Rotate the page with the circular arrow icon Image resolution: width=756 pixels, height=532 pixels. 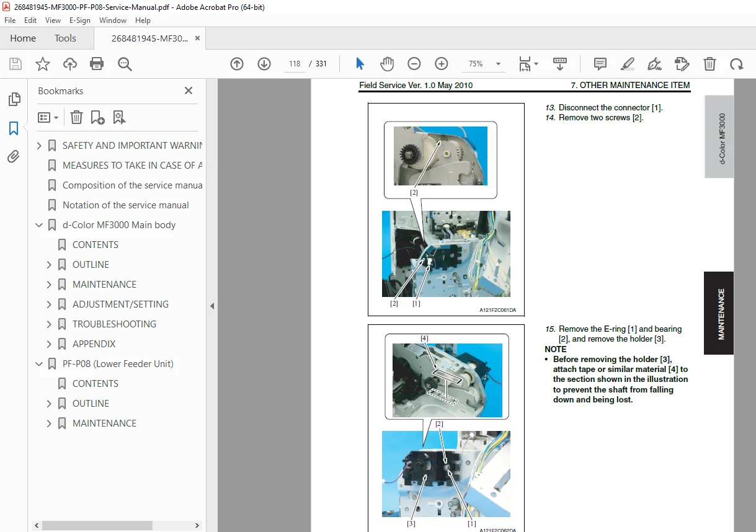[x=736, y=64]
